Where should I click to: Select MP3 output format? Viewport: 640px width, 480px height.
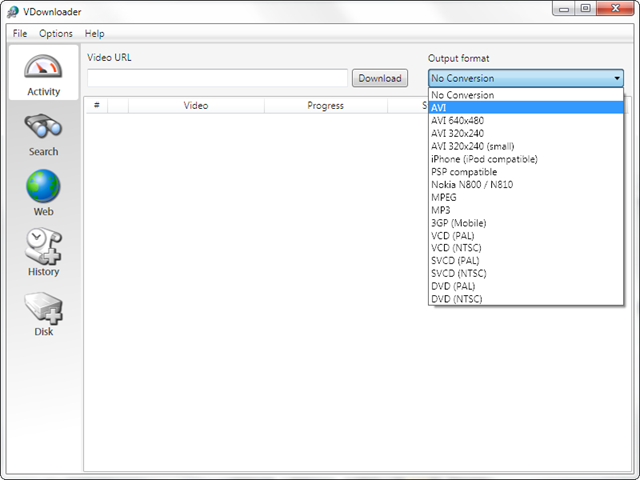pos(526,210)
